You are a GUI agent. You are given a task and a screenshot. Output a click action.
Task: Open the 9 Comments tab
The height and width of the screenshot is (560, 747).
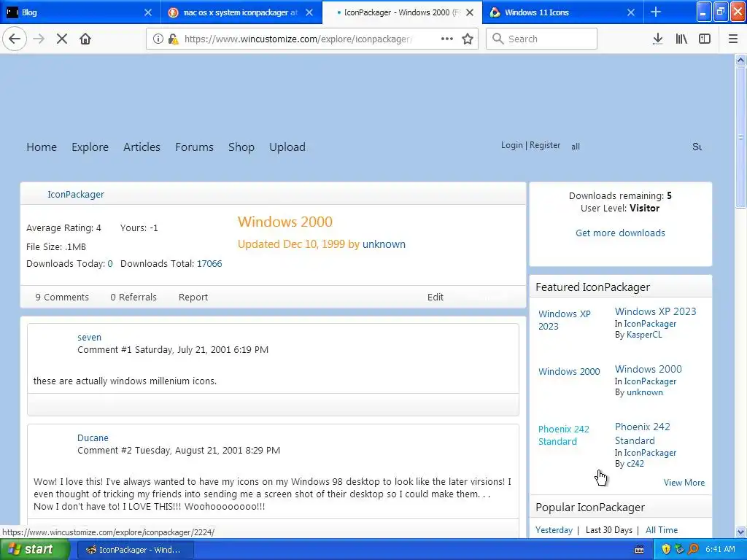62,297
